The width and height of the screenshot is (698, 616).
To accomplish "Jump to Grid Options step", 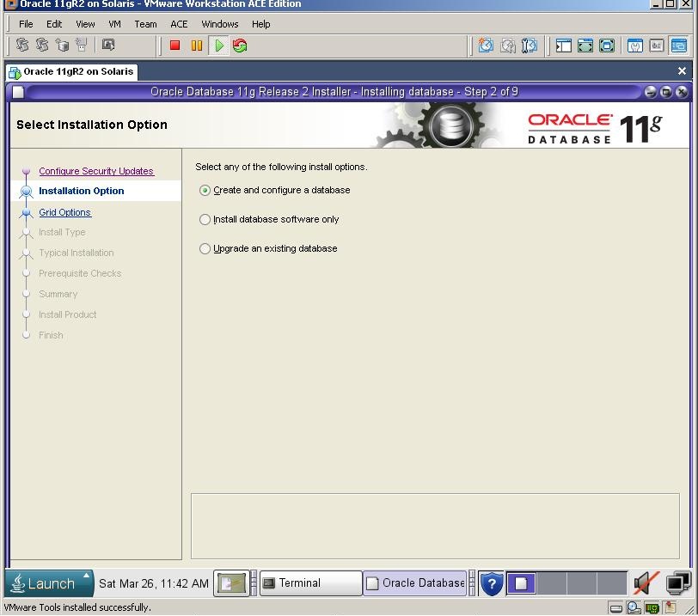I will click(64, 212).
